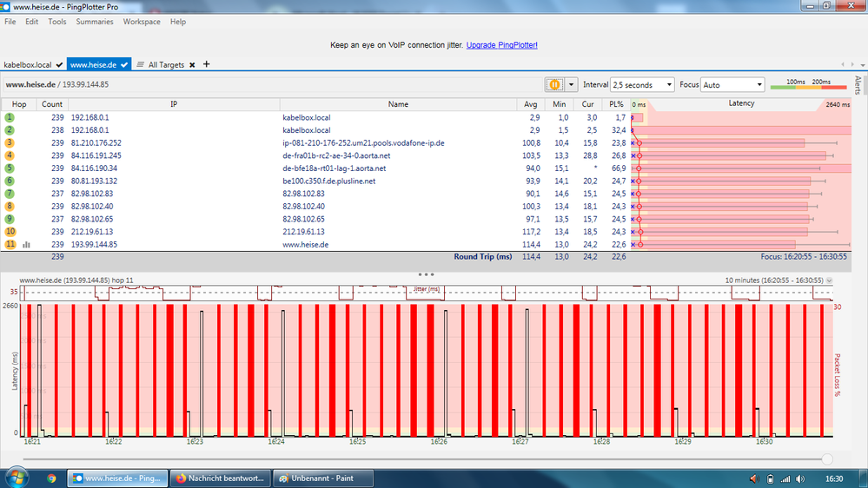Image resolution: width=868 pixels, height=488 pixels.
Task: Sort by the Cur column header
Action: point(588,104)
